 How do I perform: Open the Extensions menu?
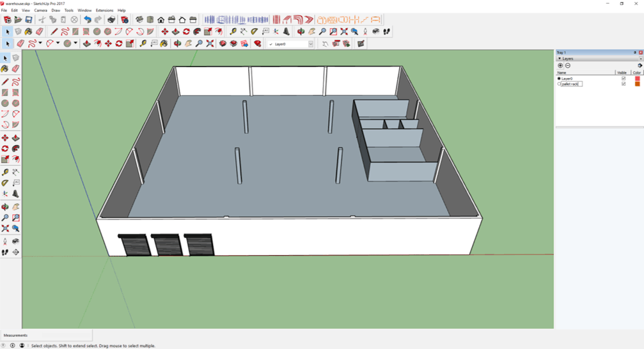[104, 11]
